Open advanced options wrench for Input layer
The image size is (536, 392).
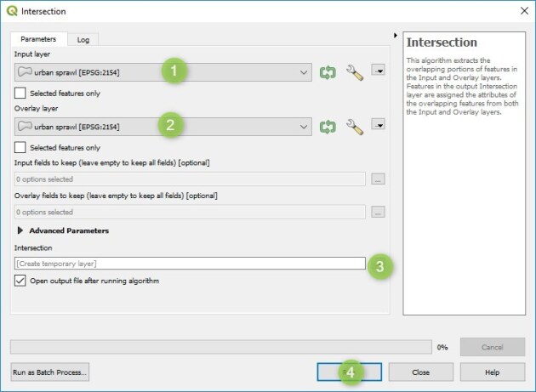pyautogui.click(x=355, y=72)
